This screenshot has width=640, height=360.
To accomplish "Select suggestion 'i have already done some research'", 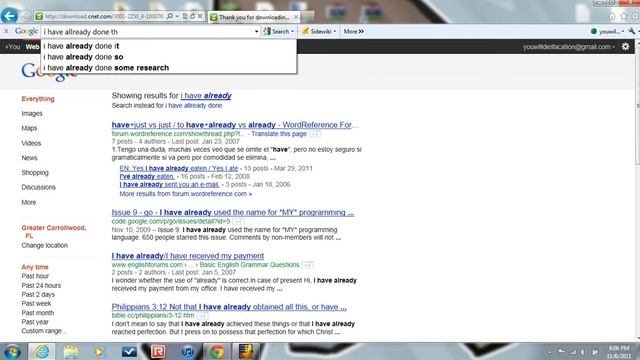I will click(x=169, y=68).
